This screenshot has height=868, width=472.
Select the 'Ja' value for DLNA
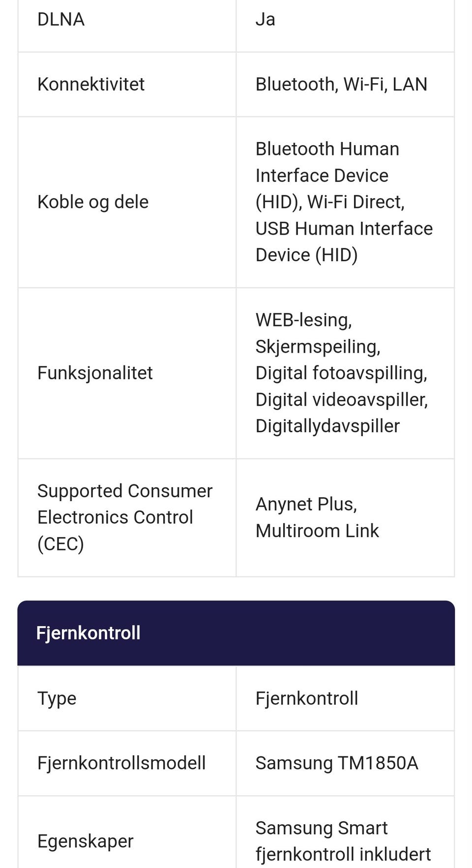pyautogui.click(x=265, y=20)
